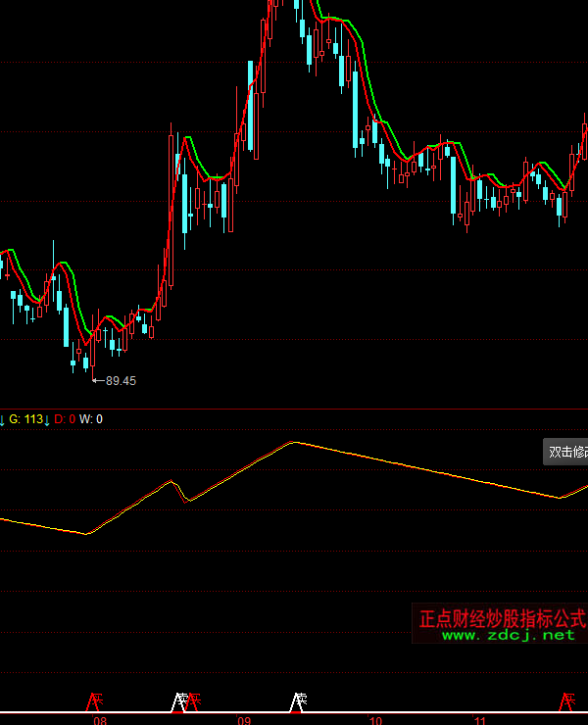This screenshot has width=588, height=725.
Task: Click the red buy signal marker at far right
Action: click(566, 701)
